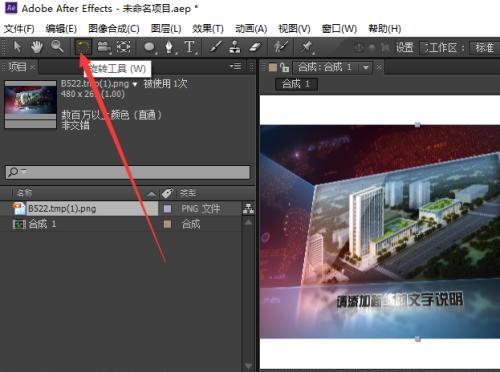Select the Text tool

pos(190,47)
